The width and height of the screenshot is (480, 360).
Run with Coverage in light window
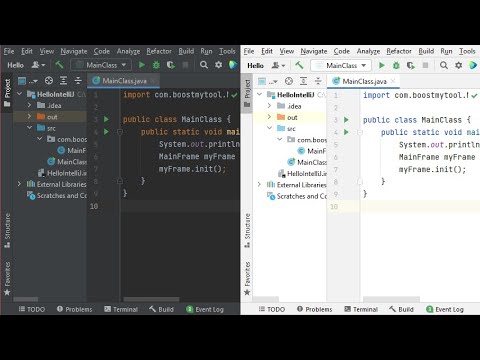click(x=411, y=65)
